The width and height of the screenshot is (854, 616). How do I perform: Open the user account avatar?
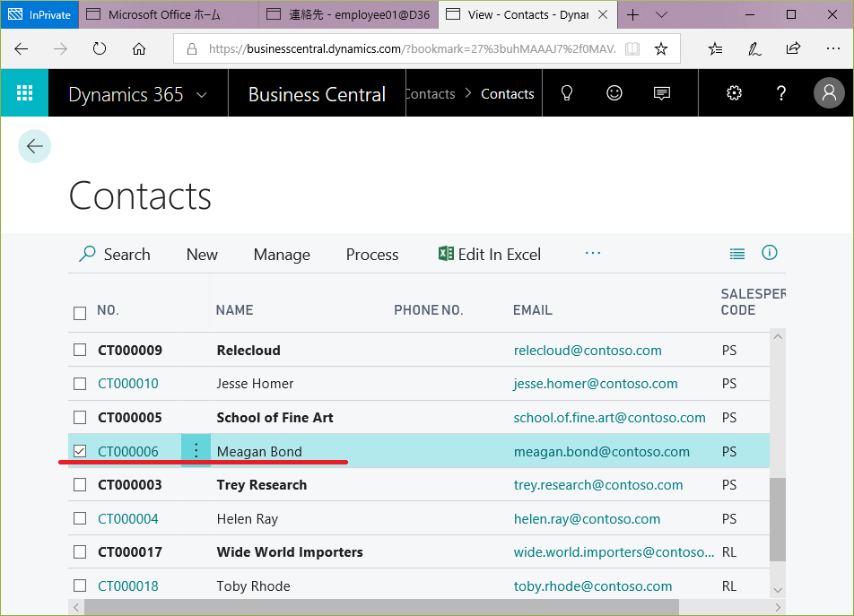[829, 93]
